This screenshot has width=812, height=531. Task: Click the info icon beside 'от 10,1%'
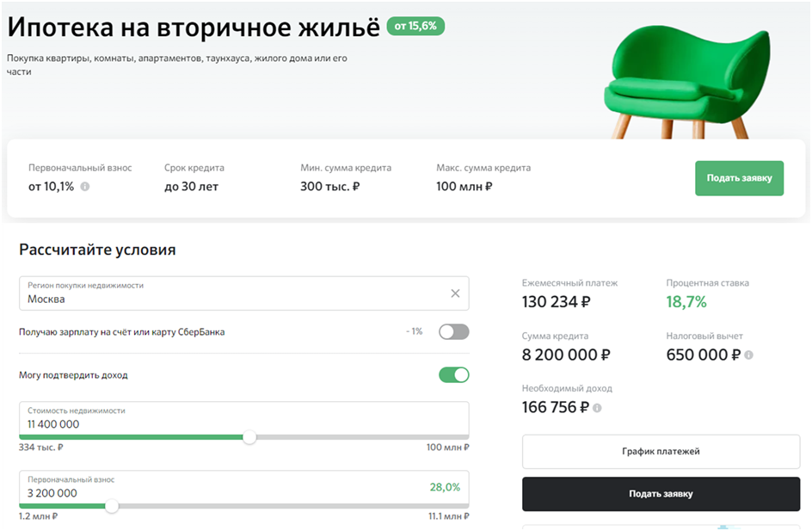[x=85, y=187]
